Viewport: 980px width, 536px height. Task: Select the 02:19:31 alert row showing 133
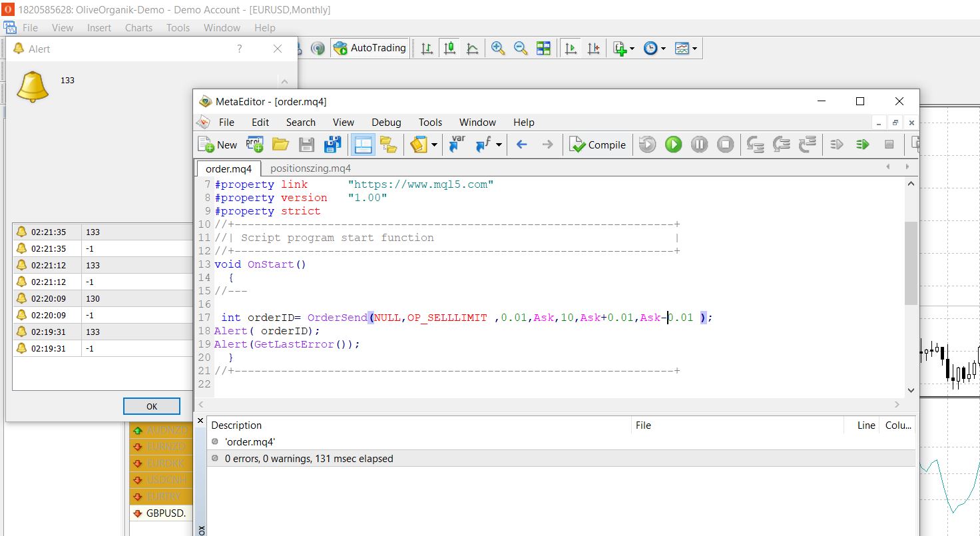pyautogui.click(x=103, y=332)
